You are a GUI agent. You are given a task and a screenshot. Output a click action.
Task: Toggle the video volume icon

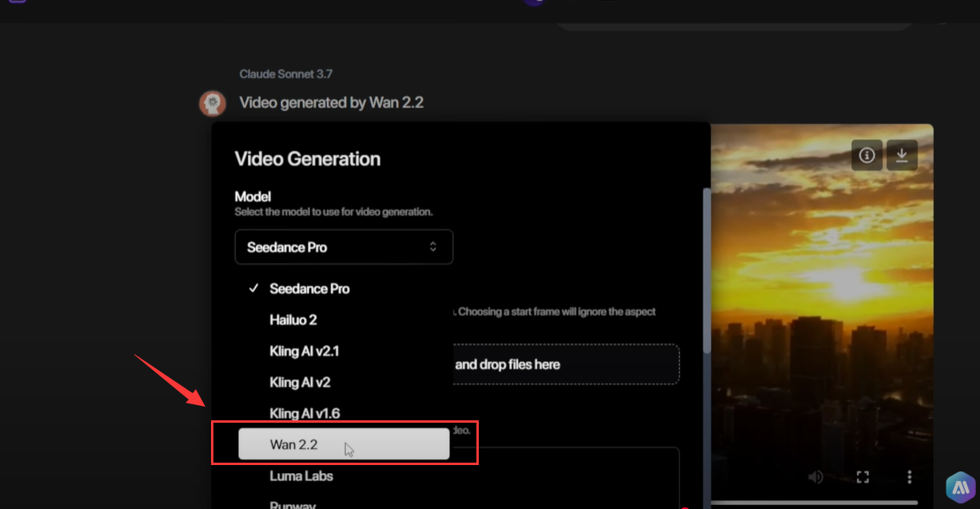pyautogui.click(x=815, y=477)
